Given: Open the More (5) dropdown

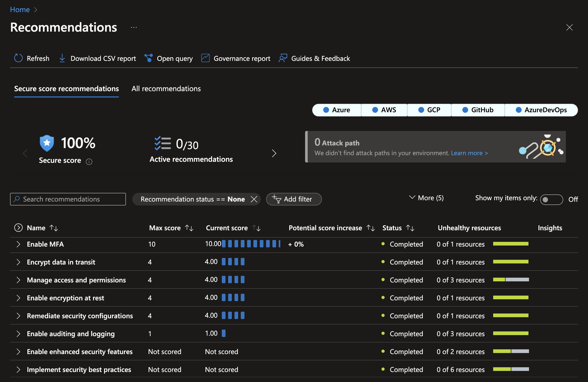Looking at the screenshot, I should 426,198.
